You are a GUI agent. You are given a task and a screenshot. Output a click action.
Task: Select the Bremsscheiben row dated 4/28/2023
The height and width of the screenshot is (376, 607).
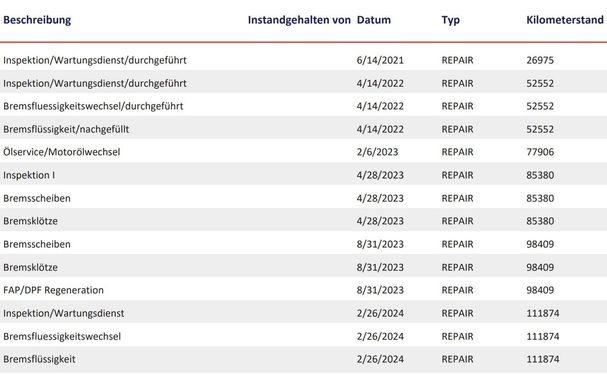click(304, 198)
